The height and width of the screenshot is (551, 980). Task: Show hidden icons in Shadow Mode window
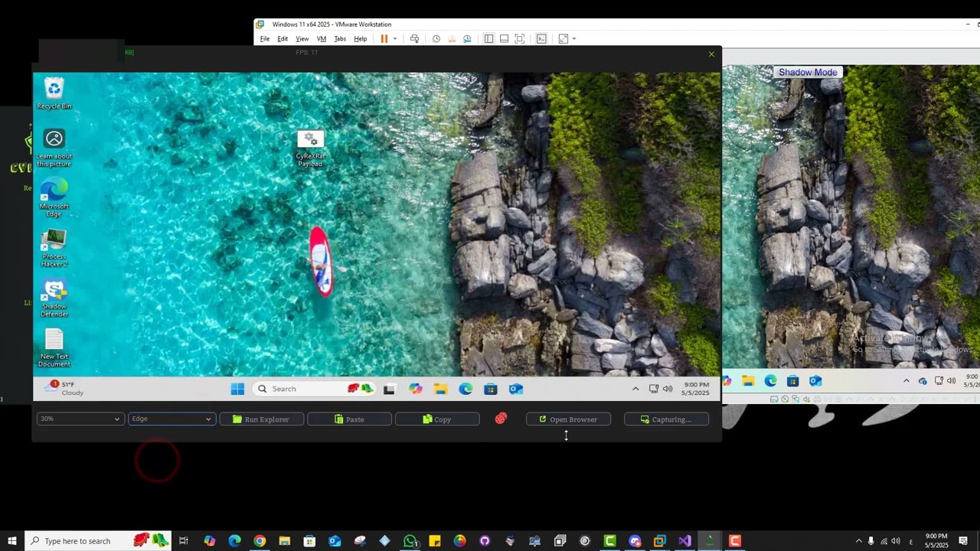pos(906,381)
